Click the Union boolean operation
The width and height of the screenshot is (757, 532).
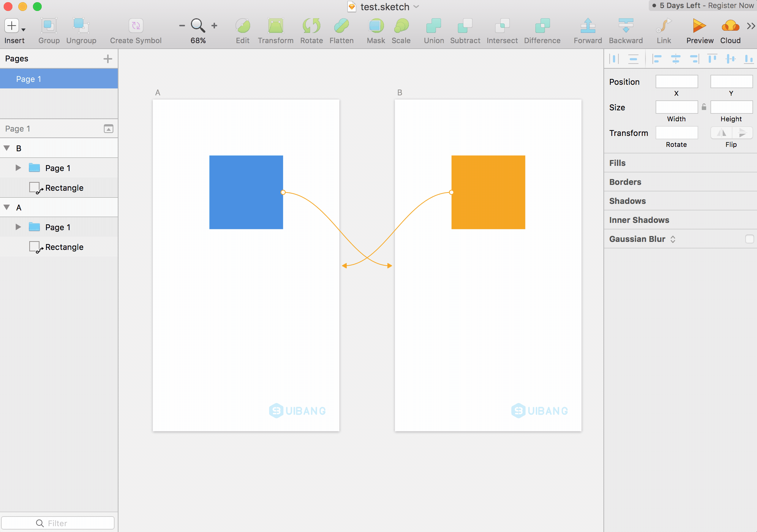point(434,26)
